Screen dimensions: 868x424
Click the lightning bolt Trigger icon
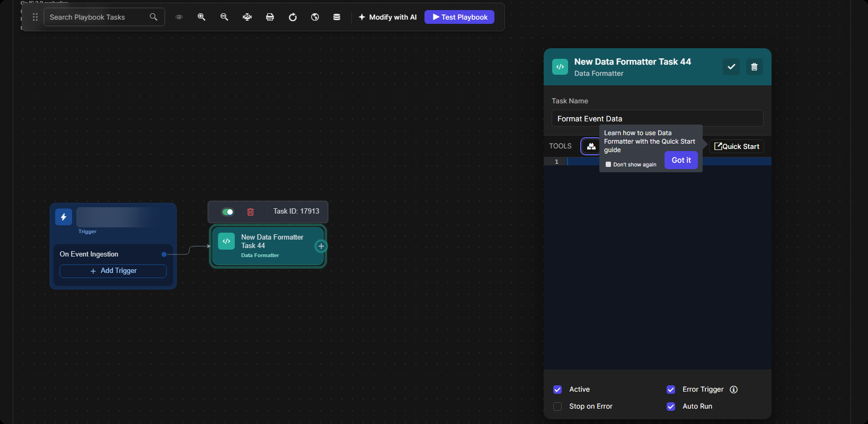click(64, 217)
